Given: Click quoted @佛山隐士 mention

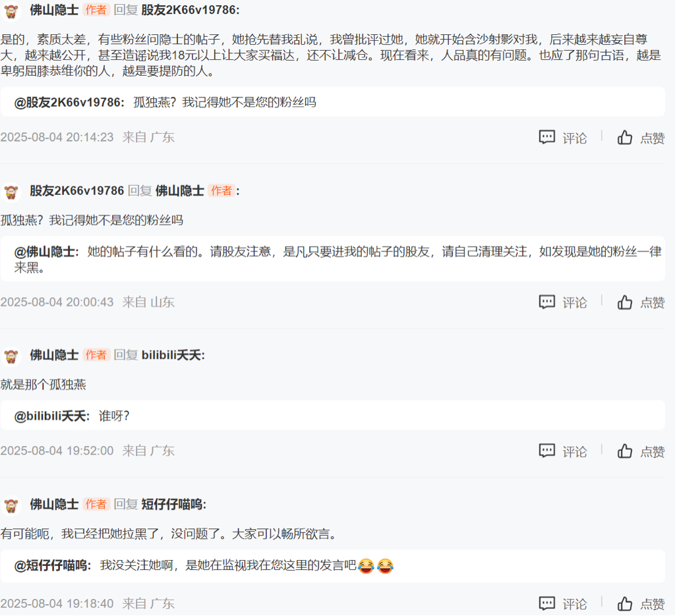Looking at the screenshot, I should pyautogui.click(x=46, y=252).
